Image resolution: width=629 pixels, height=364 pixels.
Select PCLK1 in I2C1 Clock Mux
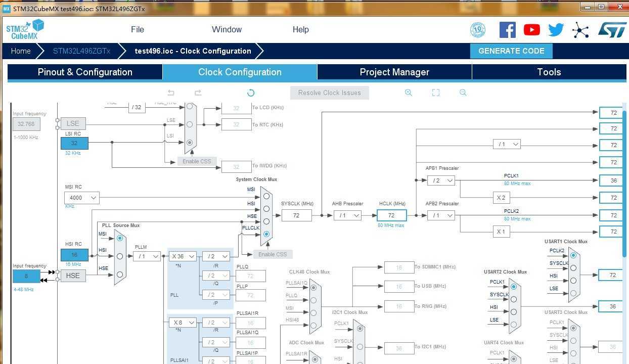360,329
